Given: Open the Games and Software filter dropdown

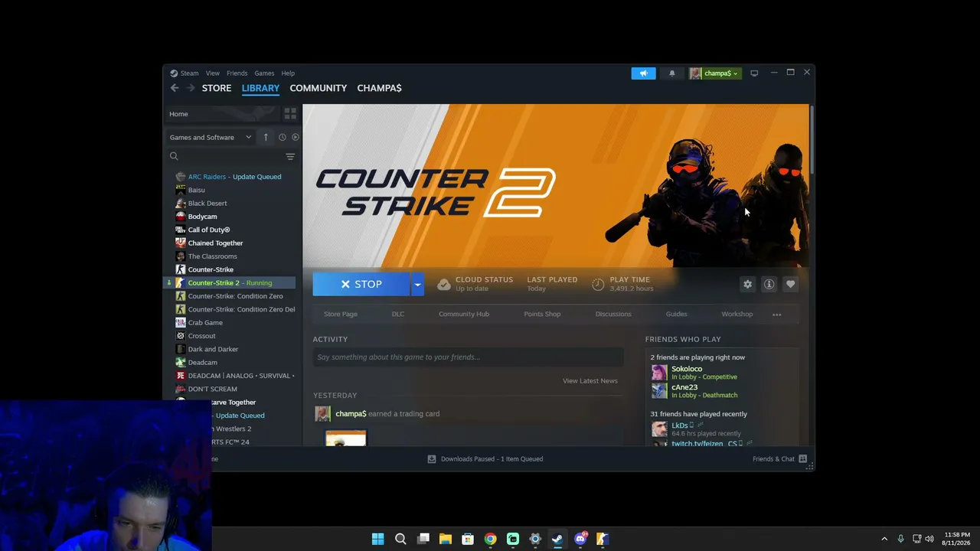Looking at the screenshot, I should pyautogui.click(x=211, y=137).
